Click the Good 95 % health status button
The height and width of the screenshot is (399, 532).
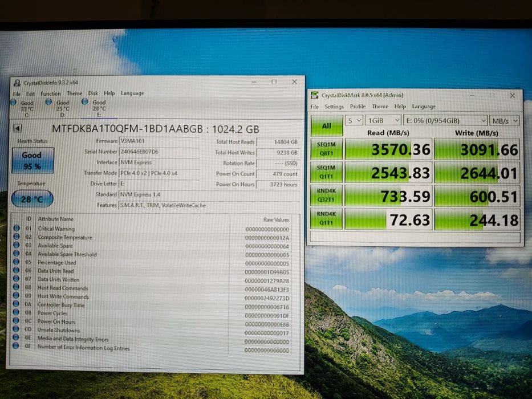click(33, 161)
